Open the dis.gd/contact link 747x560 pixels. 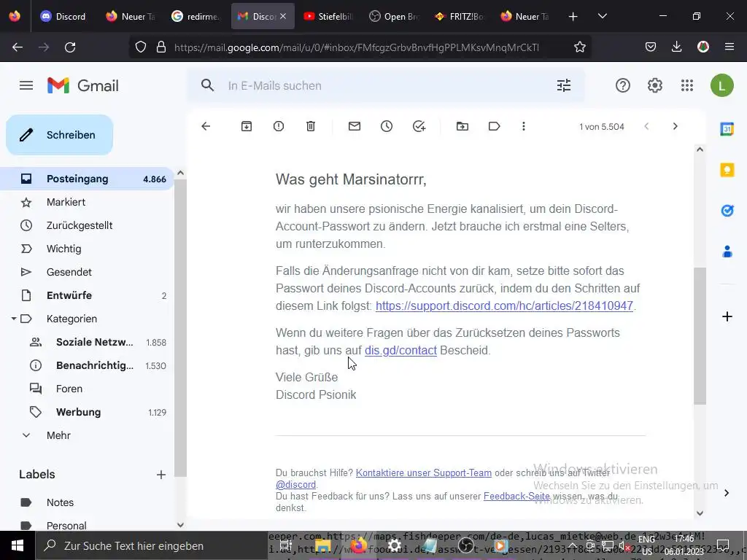(x=400, y=351)
